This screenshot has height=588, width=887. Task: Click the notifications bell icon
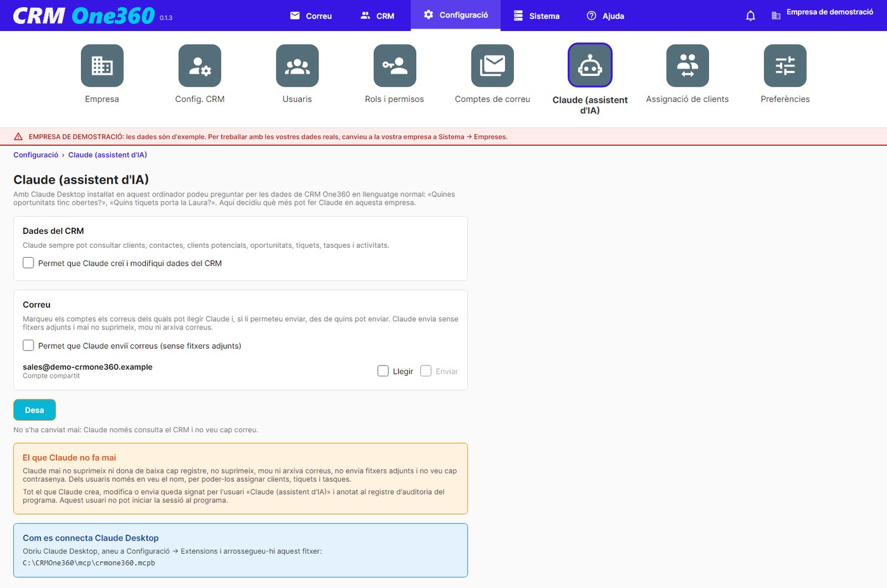(750, 16)
